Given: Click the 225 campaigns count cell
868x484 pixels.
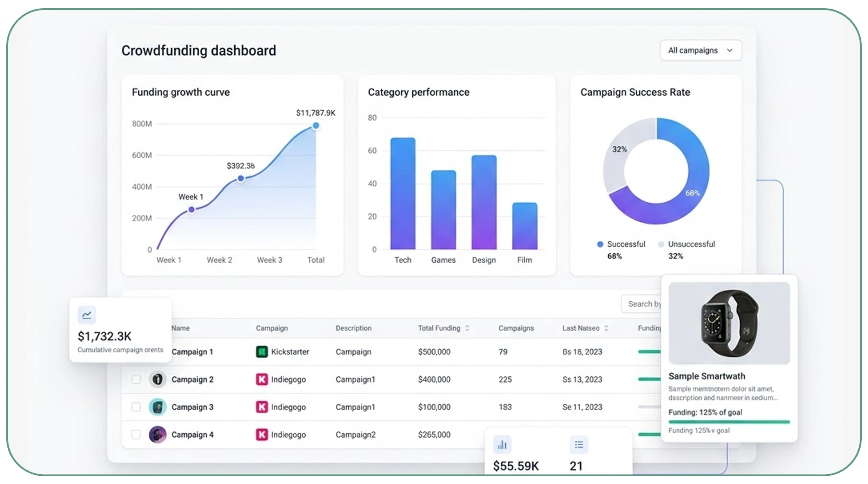Looking at the screenshot, I should [x=505, y=379].
